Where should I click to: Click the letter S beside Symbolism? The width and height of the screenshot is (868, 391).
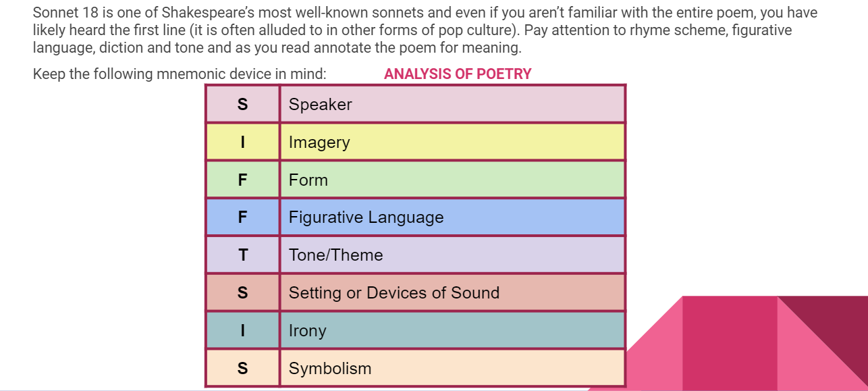click(242, 369)
